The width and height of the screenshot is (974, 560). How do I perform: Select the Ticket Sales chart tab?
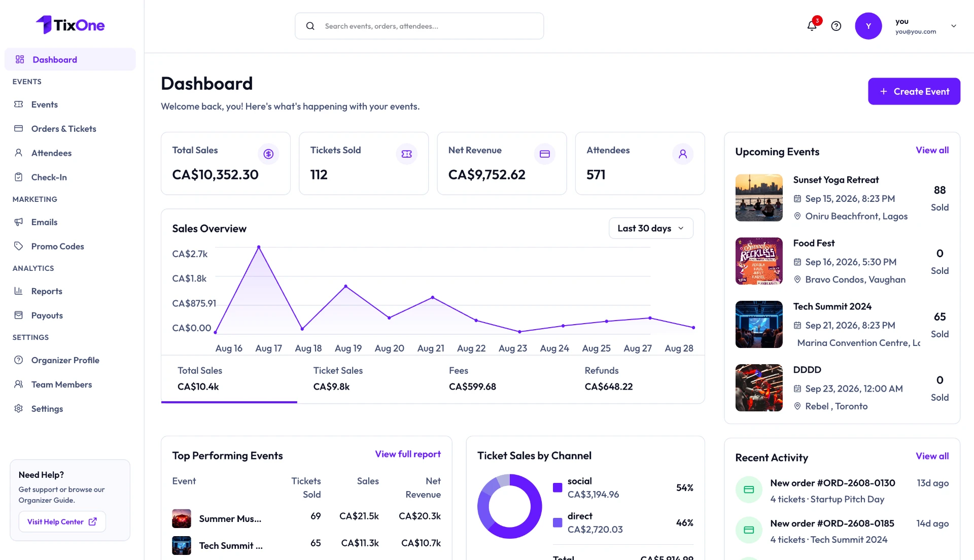click(365, 379)
